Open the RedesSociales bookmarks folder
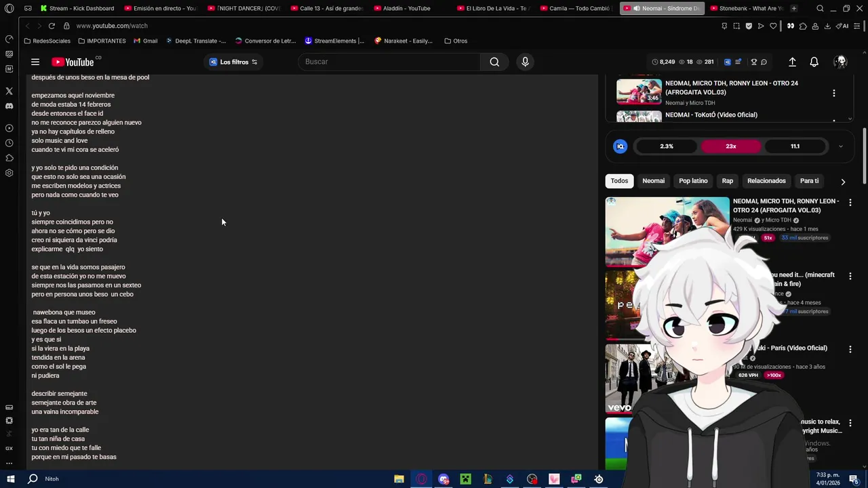The width and height of the screenshot is (868, 488). pyautogui.click(x=47, y=41)
